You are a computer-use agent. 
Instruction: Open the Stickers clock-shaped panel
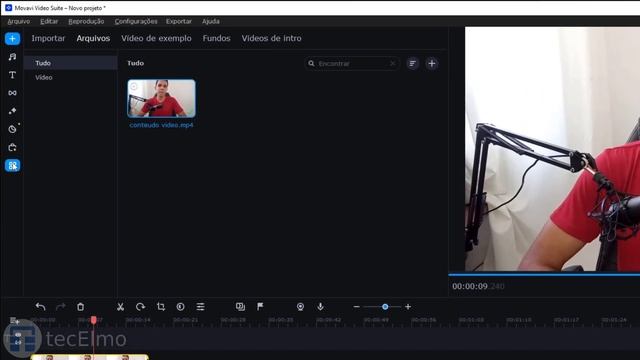coord(13,129)
